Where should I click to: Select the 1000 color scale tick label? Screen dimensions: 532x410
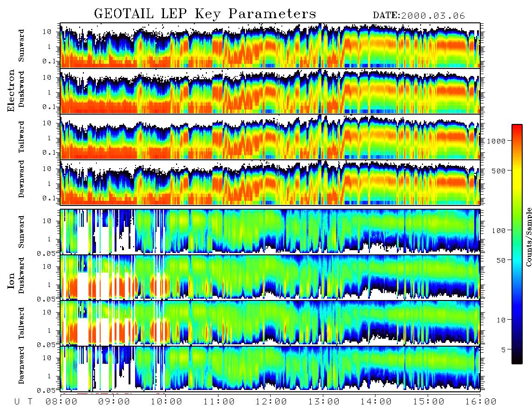496,141
